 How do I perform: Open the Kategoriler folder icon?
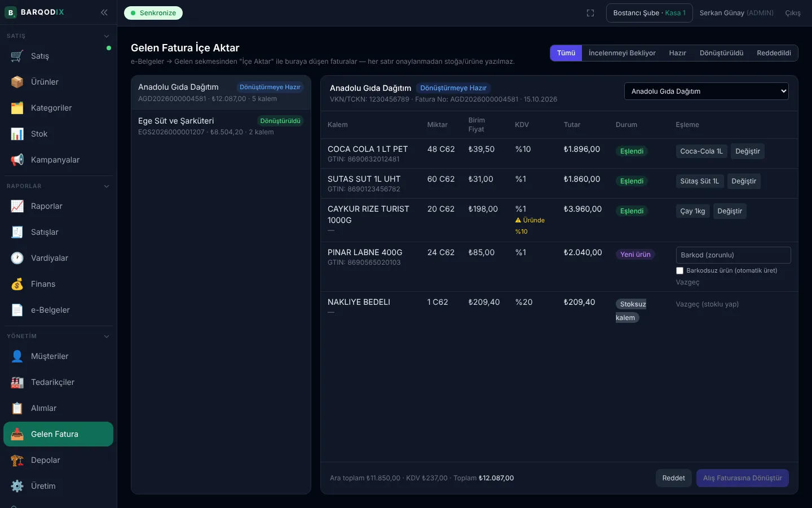click(17, 108)
